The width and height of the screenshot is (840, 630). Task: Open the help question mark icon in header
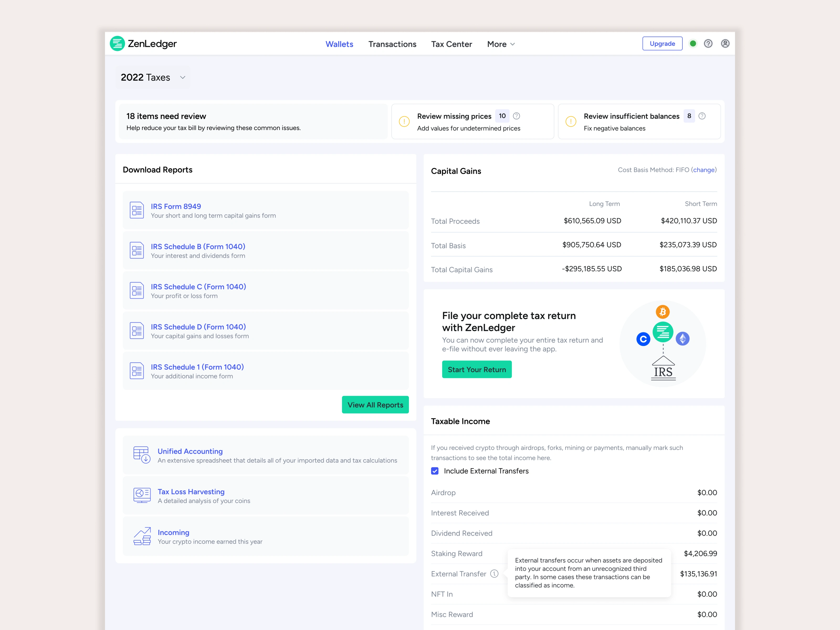tap(708, 44)
